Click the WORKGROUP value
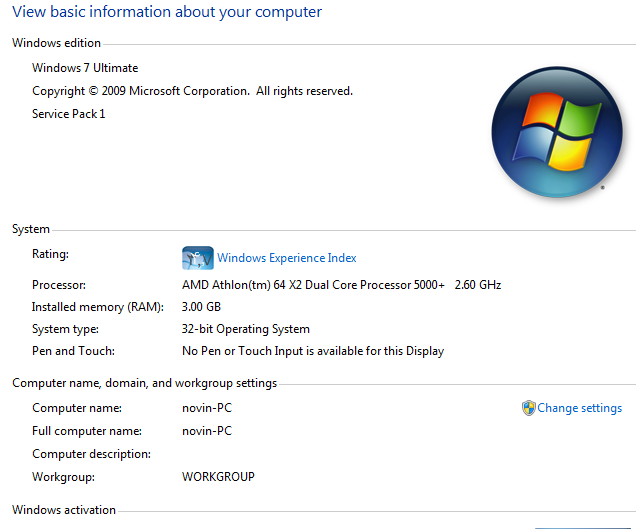 218,476
